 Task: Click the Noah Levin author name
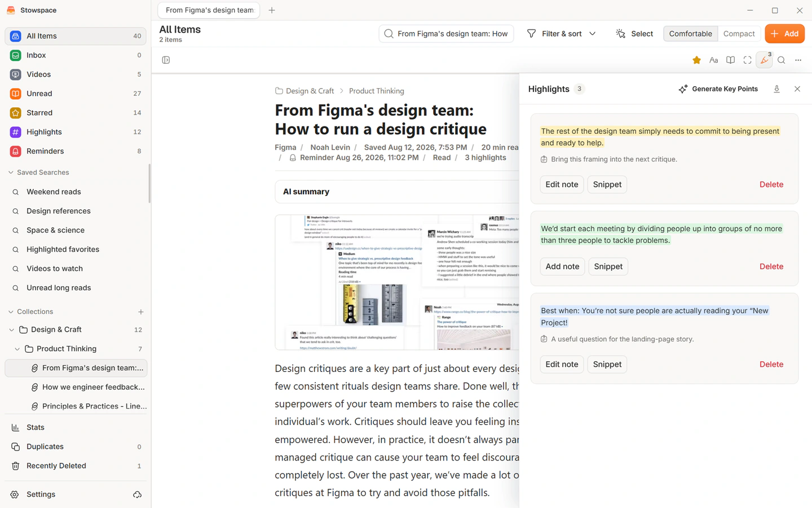pyautogui.click(x=330, y=147)
